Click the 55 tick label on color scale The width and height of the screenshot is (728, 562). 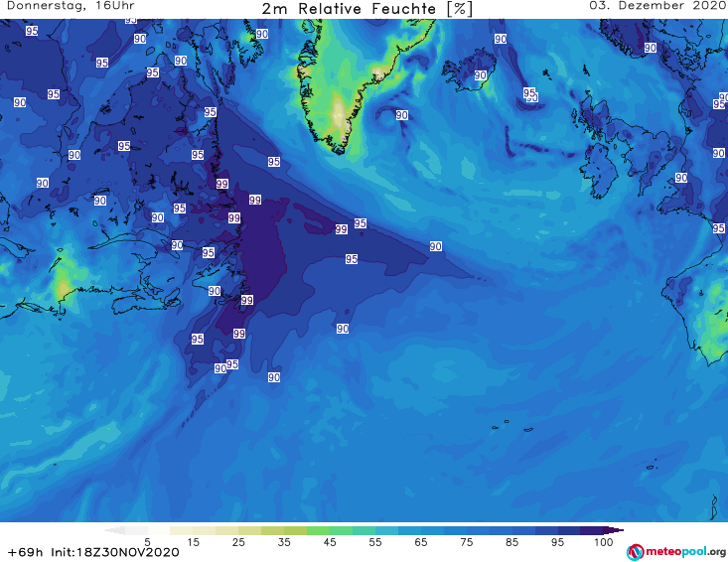coord(375,542)
